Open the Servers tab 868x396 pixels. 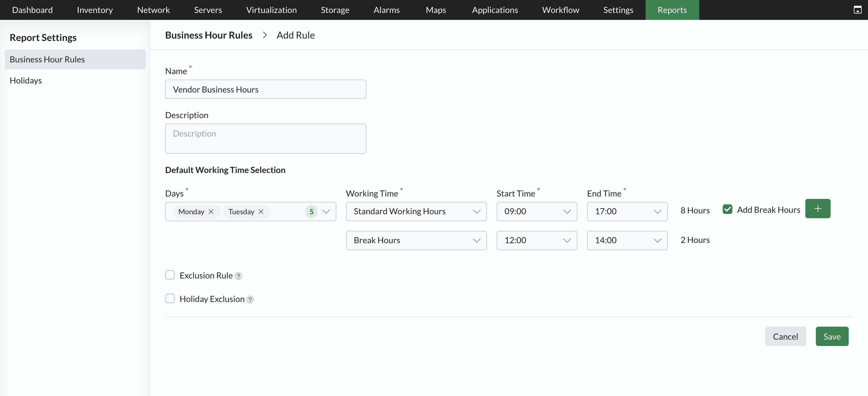pyautogui.click(x=208, y=10)
